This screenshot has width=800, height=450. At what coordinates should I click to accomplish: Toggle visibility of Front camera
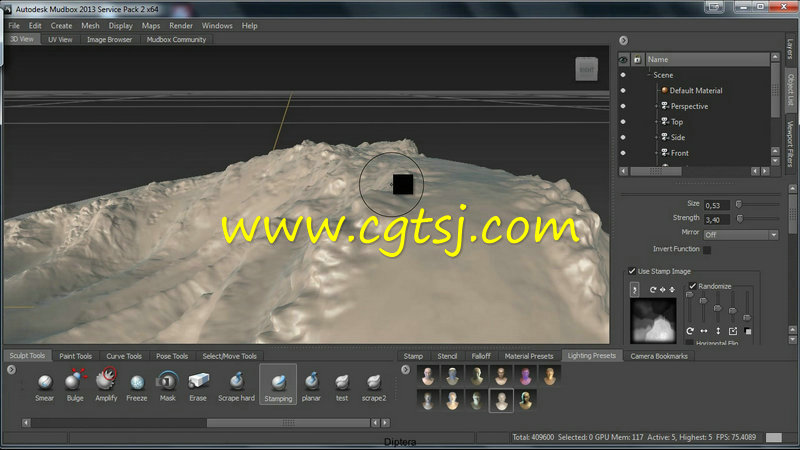[623, 153]
